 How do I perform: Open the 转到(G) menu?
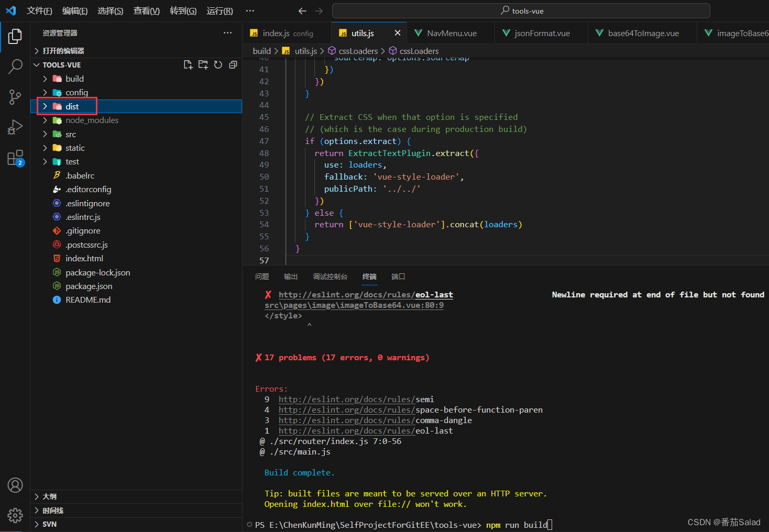pyautogui.click(x=183, y=11)
